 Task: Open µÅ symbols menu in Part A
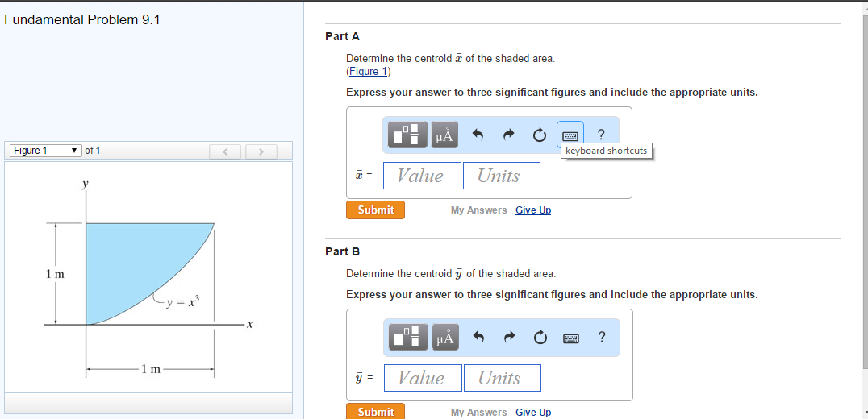(x=444, y=135)
